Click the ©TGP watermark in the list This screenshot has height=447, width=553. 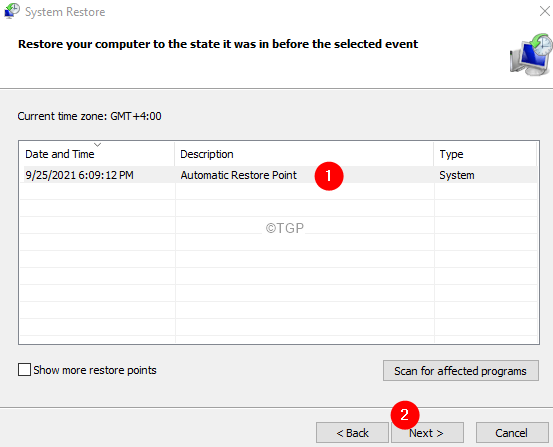click(285, 228)
